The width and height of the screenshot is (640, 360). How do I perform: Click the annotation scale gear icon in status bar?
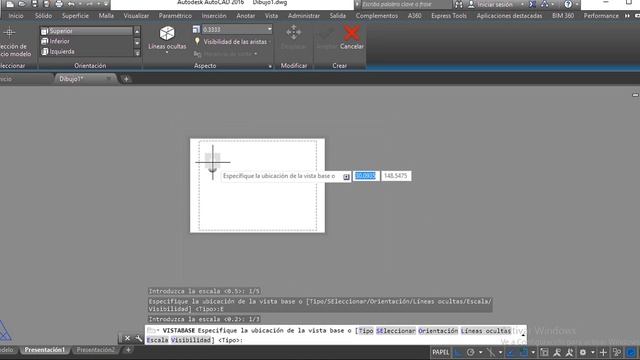582,352
